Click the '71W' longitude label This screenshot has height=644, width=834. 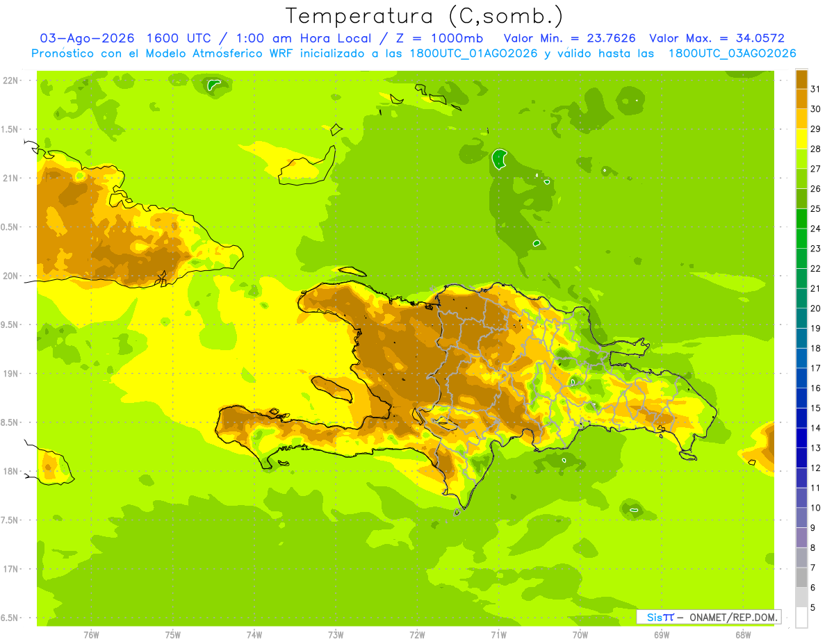498,635
